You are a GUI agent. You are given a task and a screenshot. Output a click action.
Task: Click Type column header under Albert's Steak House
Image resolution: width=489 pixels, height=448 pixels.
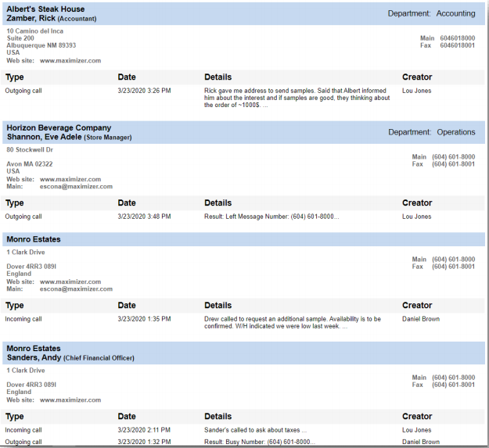pos(14,77)
